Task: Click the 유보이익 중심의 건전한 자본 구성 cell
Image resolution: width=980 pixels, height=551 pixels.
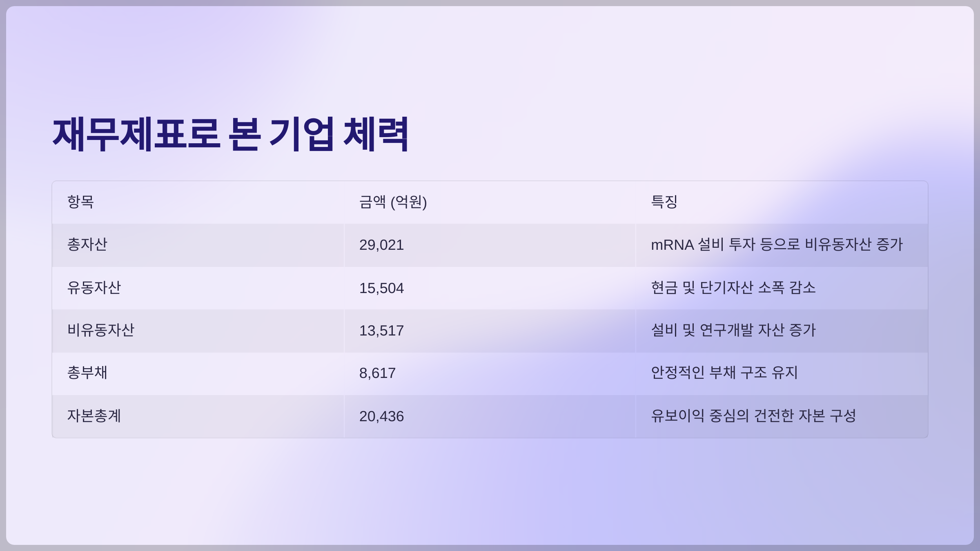Action: point(753,416)
